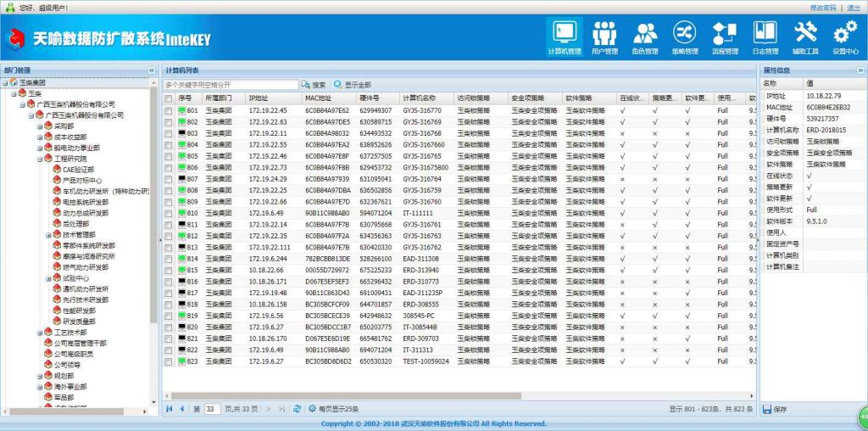Open 设置中心 gear icon
The width and height of the screenshot is (868, 431).
click(845, 37)
